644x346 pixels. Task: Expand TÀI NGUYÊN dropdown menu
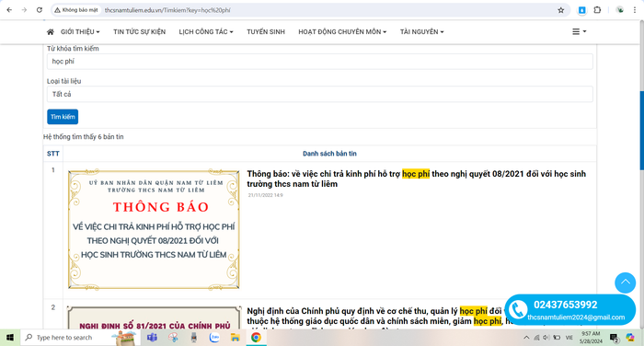click(421, 31)
